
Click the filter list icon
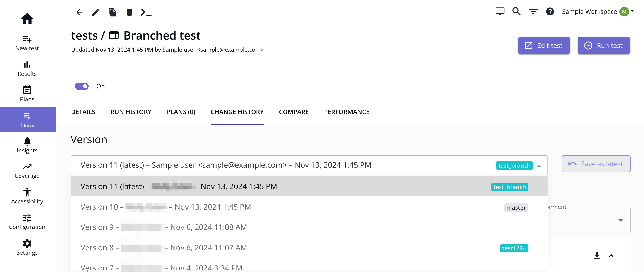(533, 11)
